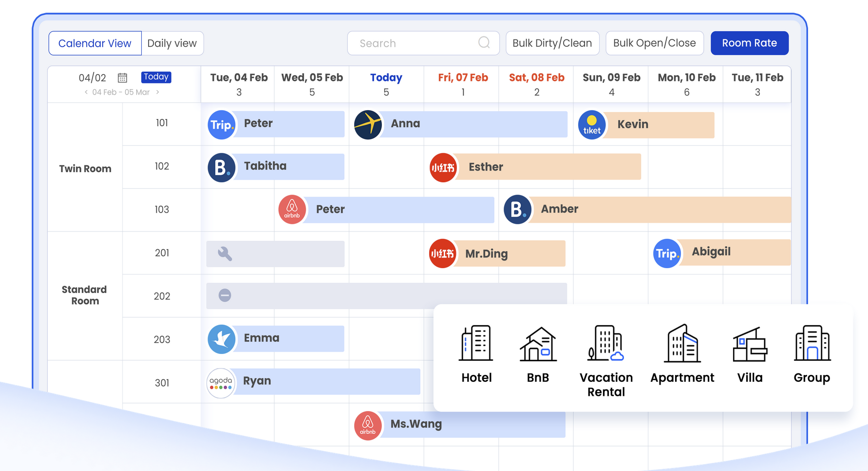Click Bulk Open/Close button
Screen dimensions: 868x471
[654, 43]
